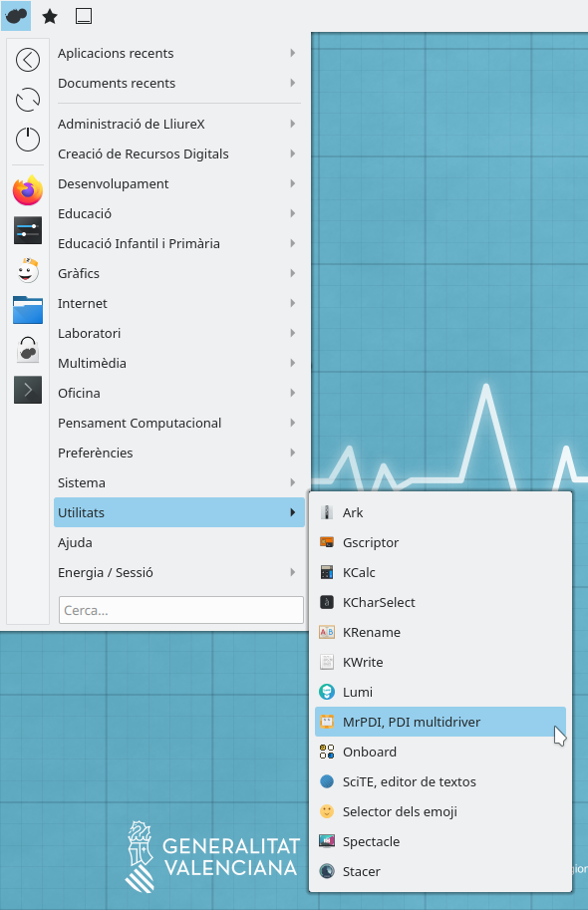Viewport: 588px width, 910px height.
Task: Expand the Gràfics category arrow
Action: pyautogui.click(x=293, y=273)
